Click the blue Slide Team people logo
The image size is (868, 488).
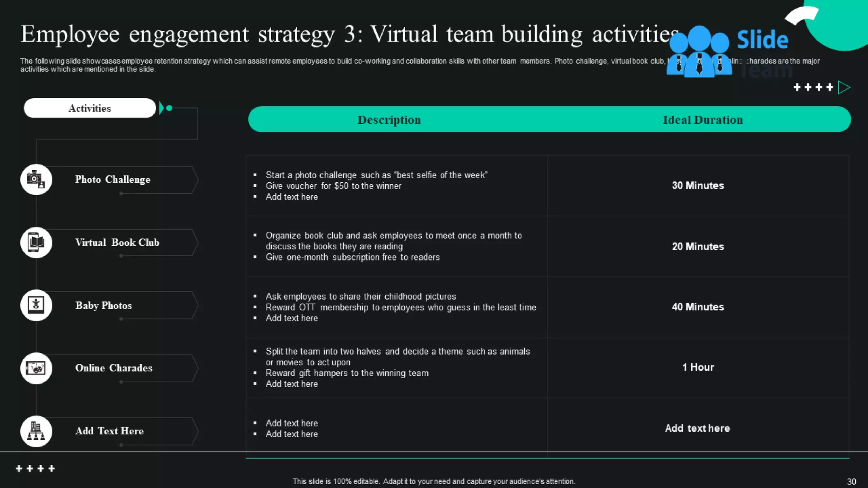699,52
